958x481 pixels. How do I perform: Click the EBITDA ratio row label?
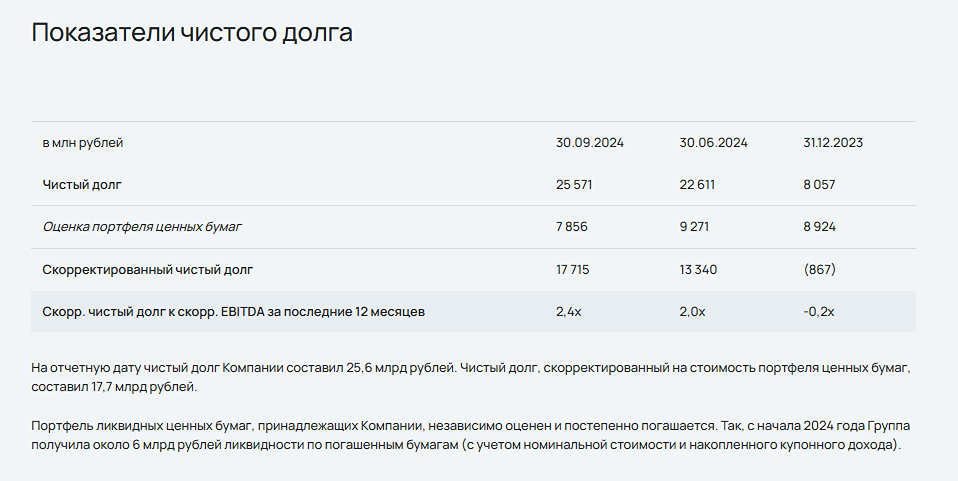[234, 312]
